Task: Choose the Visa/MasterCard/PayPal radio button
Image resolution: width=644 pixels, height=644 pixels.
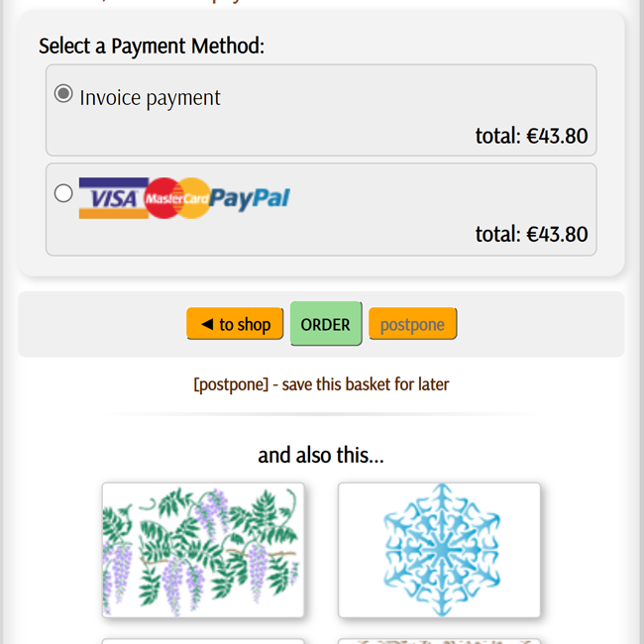Action: tap(63, 193)
